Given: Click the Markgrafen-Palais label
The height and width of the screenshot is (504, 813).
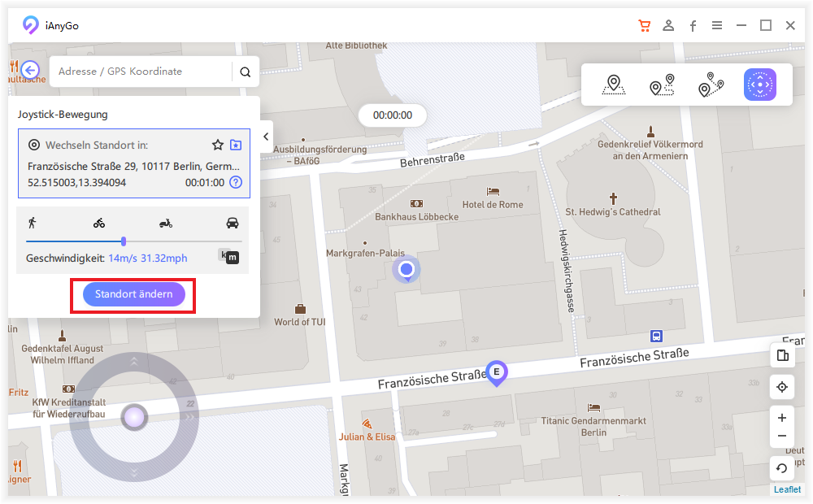Looking at the screenshot, I should [366, 253].
